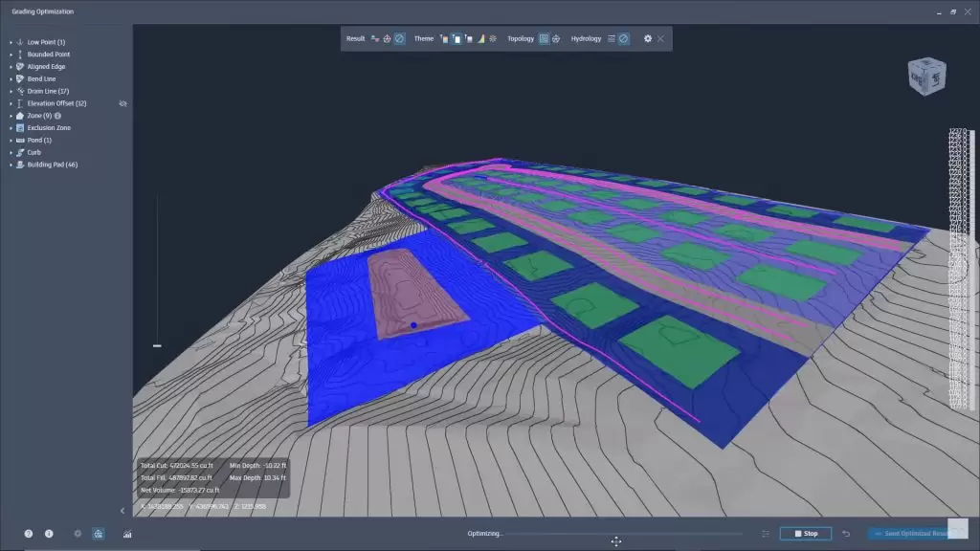The height and width of the screenshot is (551, 980).
Task: Expand the Drain Line (17) group
Action: tap(11, 92)
